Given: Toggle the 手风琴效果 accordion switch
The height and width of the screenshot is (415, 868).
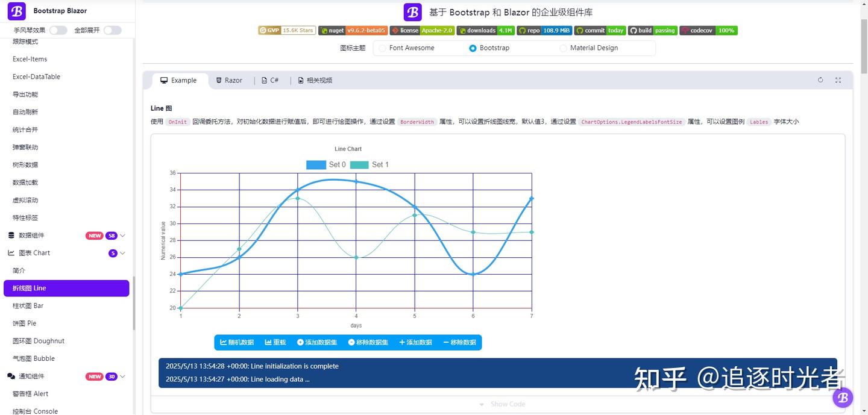Looking at the screenshot, I should [x=58, y=30].
